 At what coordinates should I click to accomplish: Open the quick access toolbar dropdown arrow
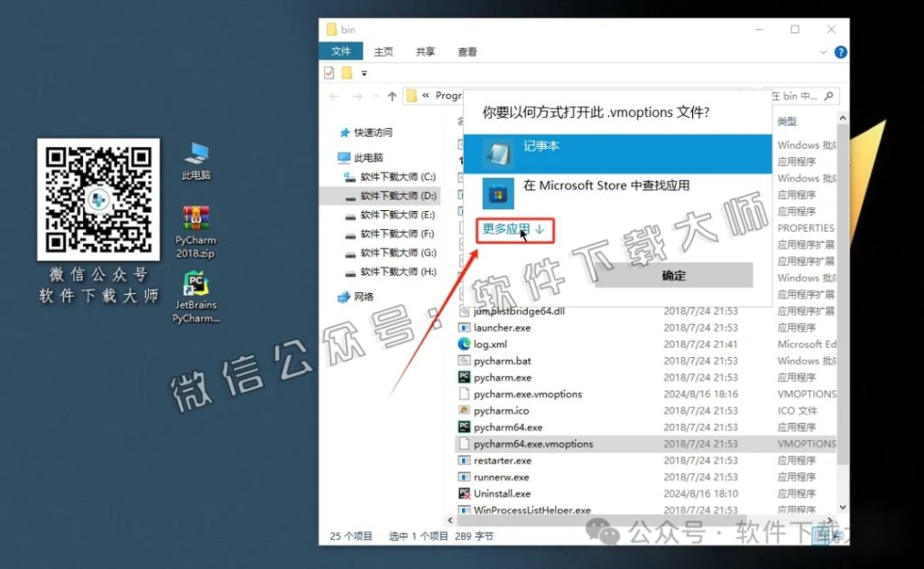pyautogui.click(x=365, y=72)
